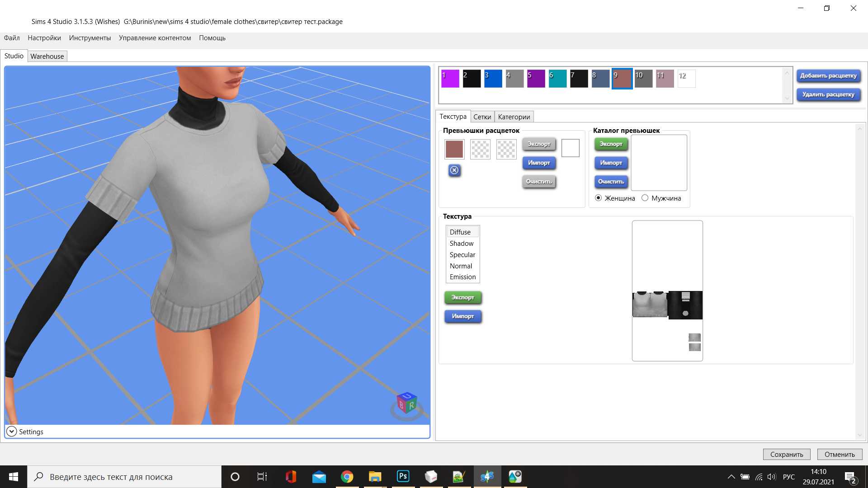
Task: Open File Explorer from the taskbar
Action: tap(375, 476)
